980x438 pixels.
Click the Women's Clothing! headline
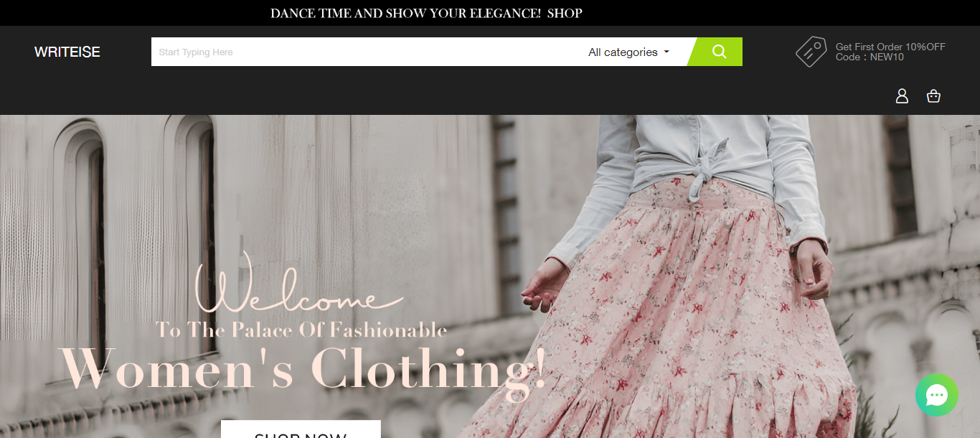304,369
